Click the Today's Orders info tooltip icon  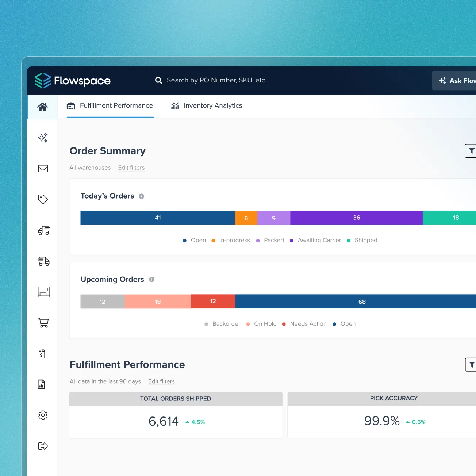(x=141, y=196)
